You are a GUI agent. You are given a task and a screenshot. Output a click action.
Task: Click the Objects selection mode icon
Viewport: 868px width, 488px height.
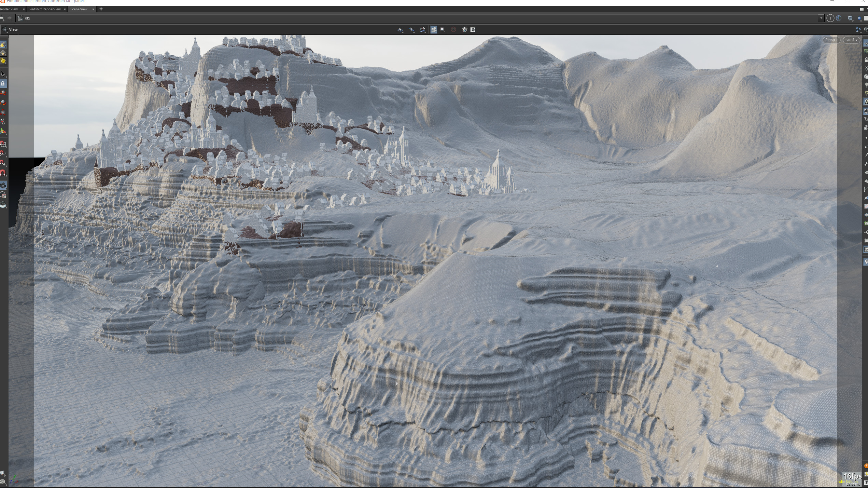(3, 45)
